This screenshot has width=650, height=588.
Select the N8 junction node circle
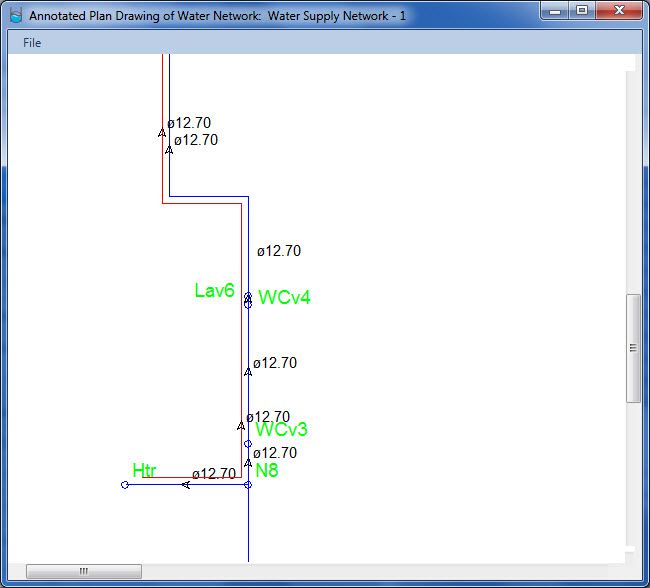tap(248, 485)
